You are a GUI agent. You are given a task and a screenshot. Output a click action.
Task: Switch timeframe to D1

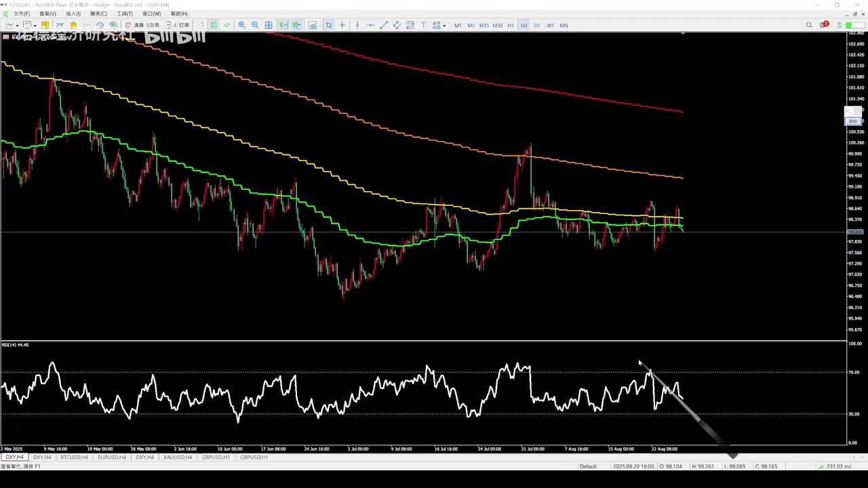coord(537,26)
